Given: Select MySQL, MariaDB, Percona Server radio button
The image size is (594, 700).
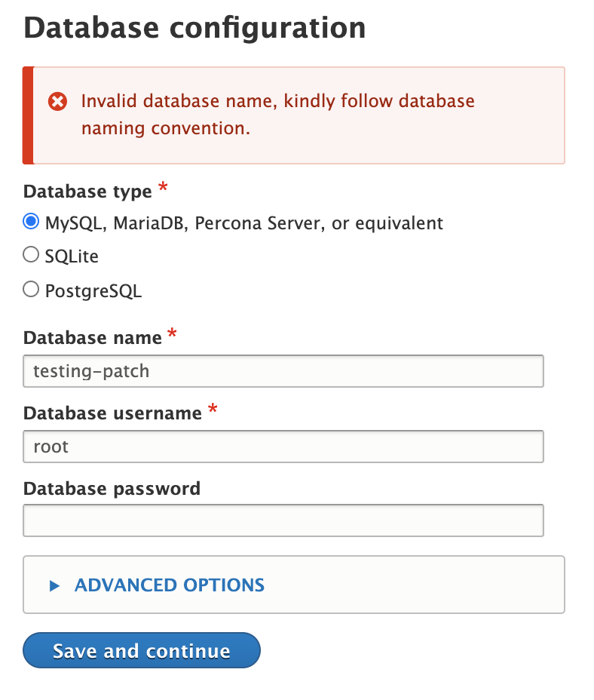Looking at the screenshot, I should pyautogui.click(x=31, y=222).
